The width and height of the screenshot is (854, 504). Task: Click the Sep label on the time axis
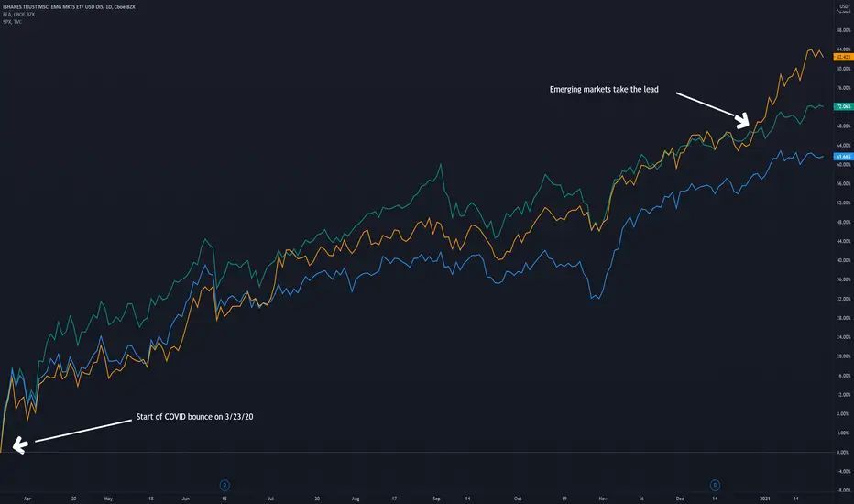[x=436, y=499]
